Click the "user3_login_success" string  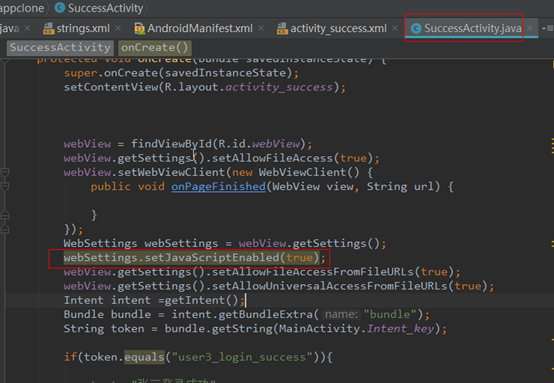click(x=242, y=357)
